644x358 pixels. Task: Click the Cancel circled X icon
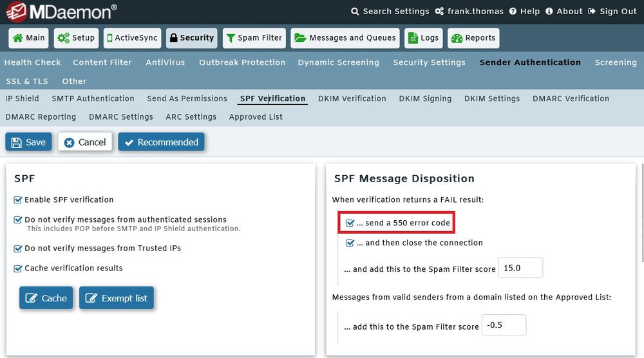pyautogui.click(x=70, y=142)
